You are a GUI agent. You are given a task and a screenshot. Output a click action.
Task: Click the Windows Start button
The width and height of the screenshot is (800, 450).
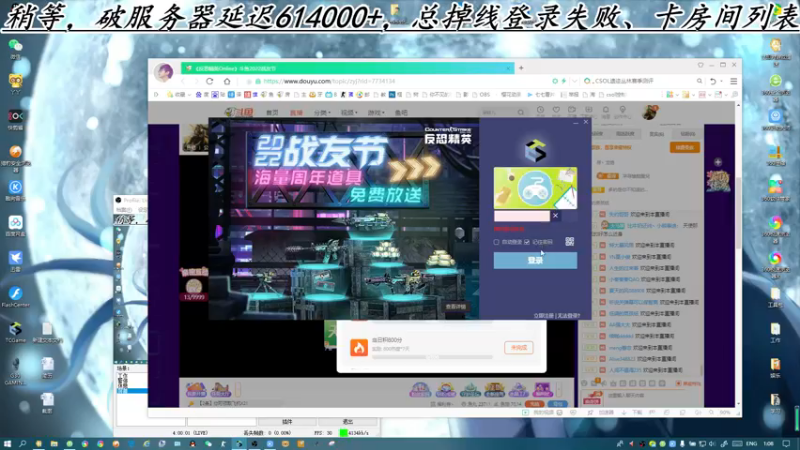(7, 444)
